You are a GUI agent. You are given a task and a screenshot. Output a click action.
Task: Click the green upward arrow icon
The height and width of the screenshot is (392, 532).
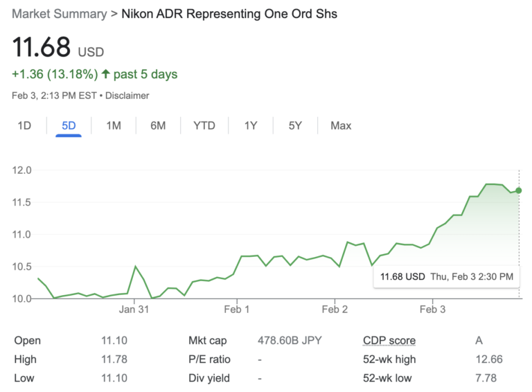[106, 73]
